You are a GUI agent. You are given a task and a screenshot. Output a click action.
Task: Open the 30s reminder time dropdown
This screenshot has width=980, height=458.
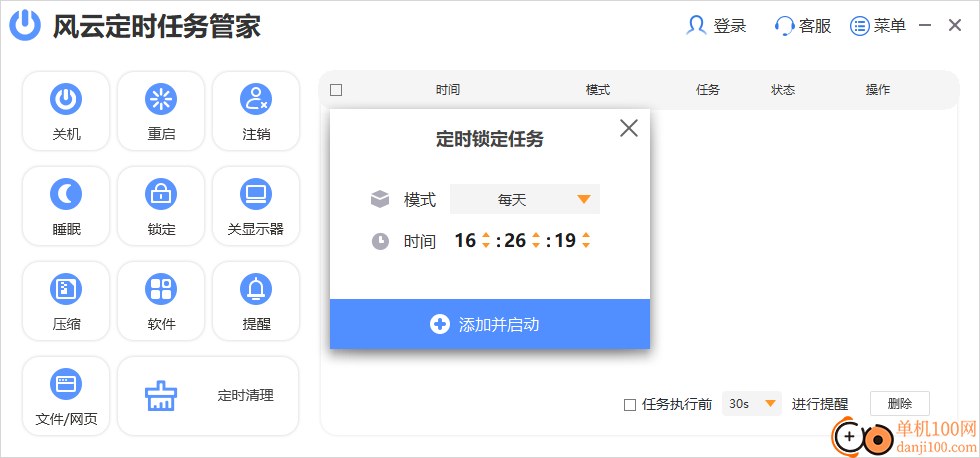coord(752,404)
